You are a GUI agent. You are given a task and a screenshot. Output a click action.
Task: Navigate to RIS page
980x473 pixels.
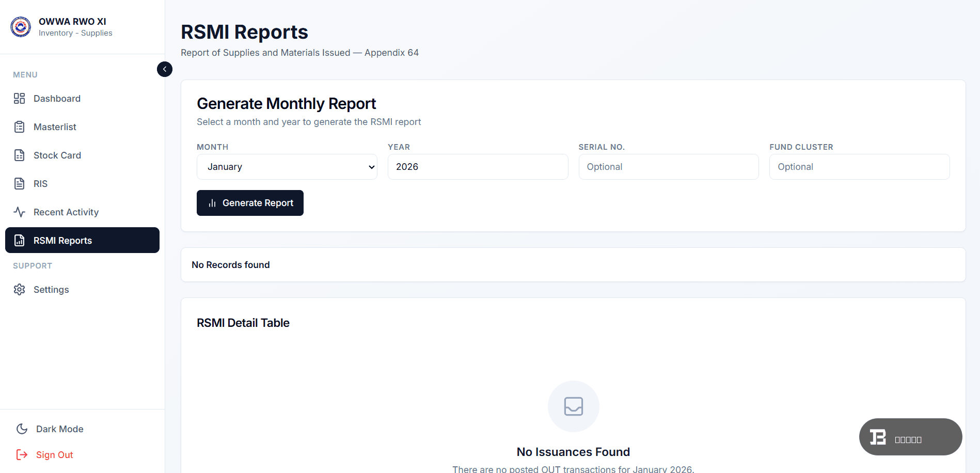(82, 184)
